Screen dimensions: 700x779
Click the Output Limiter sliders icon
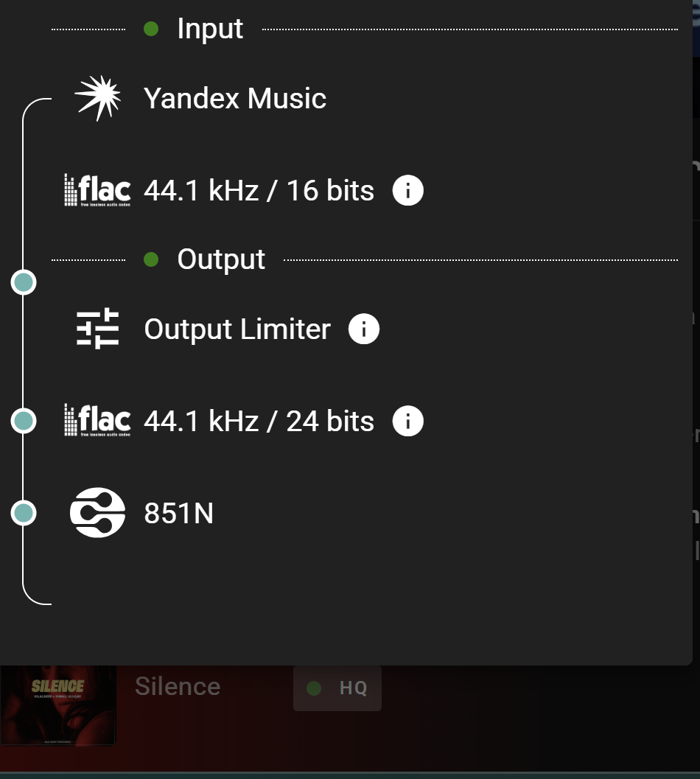point(98,329)
